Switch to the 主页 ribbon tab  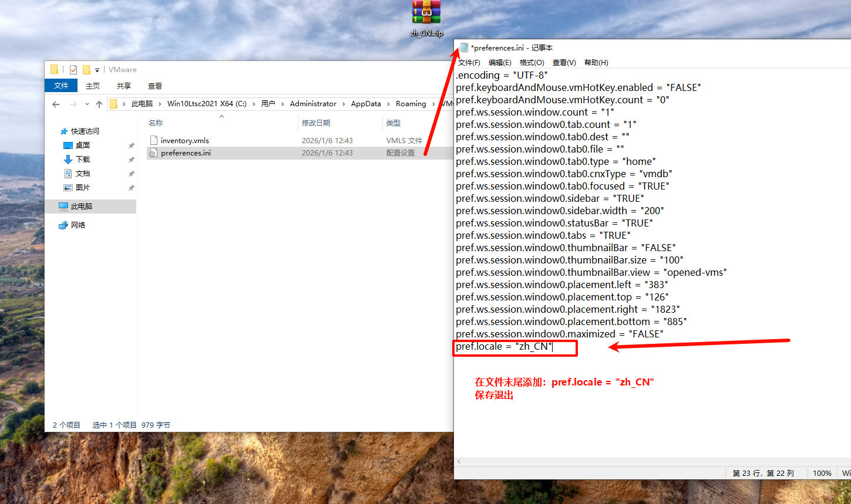93,86
